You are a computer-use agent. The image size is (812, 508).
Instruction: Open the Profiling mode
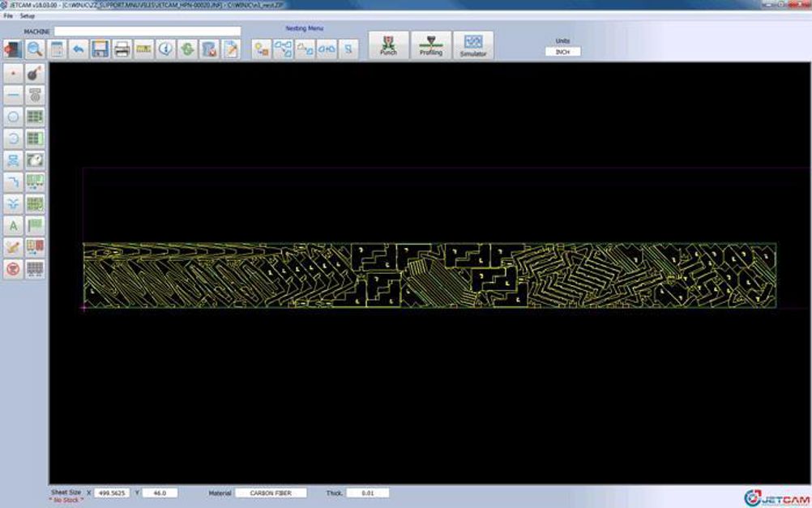[431, 45]
